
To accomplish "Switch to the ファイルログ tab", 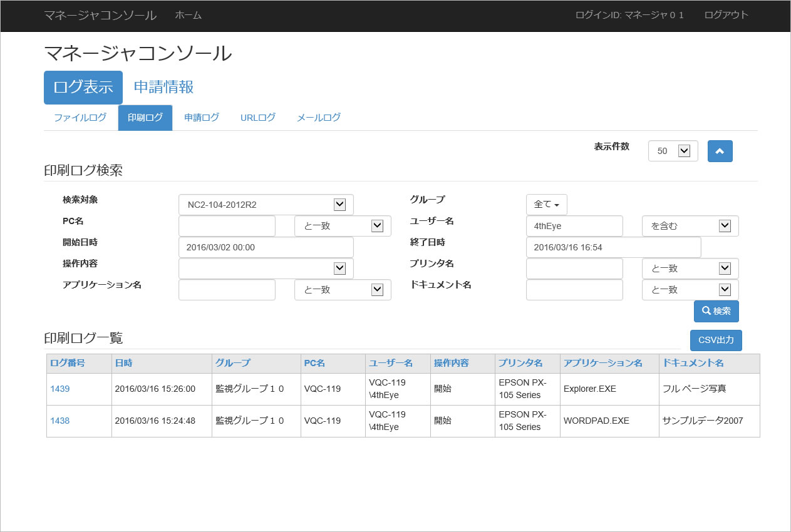I will click(x=80, y=118).
